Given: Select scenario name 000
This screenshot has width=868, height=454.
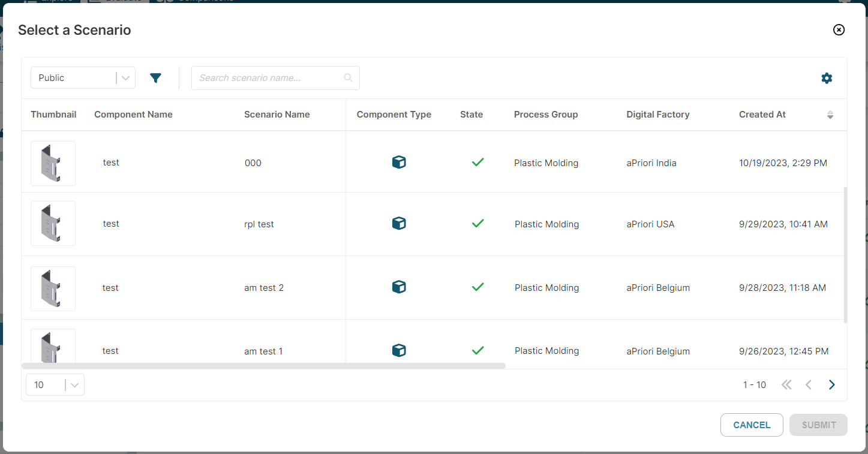Looking at the screenshot, I should [253, 163].
